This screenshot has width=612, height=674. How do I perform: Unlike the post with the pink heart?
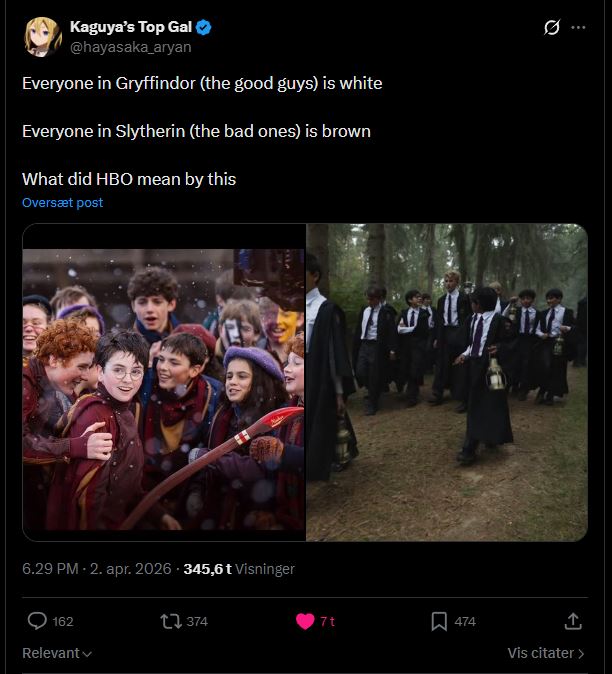tap(305, 622)
